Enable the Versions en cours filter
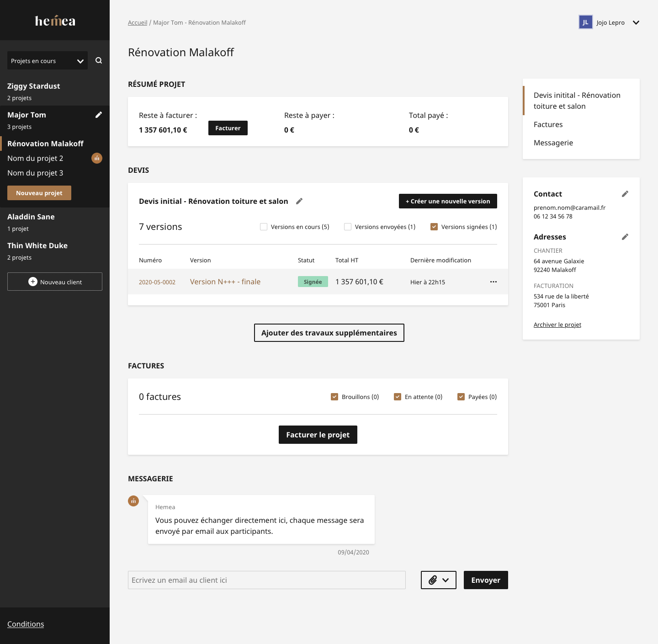Screen dimensions: 658x644 click(x=264, y=227)
